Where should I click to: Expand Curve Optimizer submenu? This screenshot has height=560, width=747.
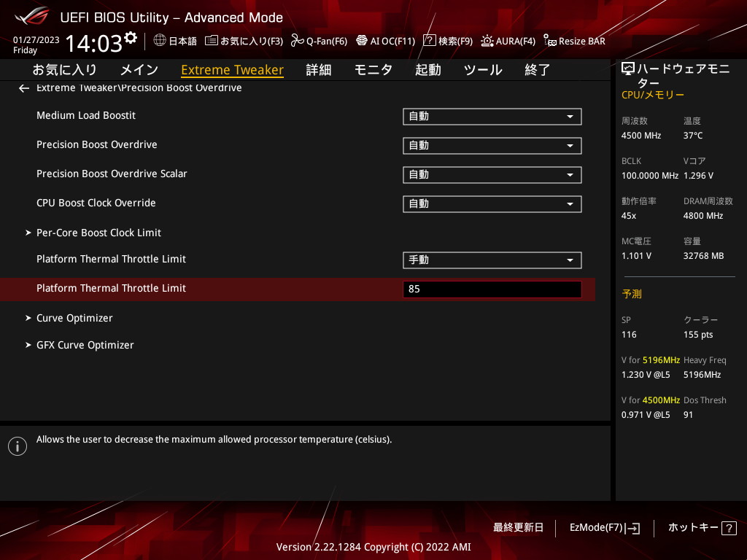pos(74,318)
